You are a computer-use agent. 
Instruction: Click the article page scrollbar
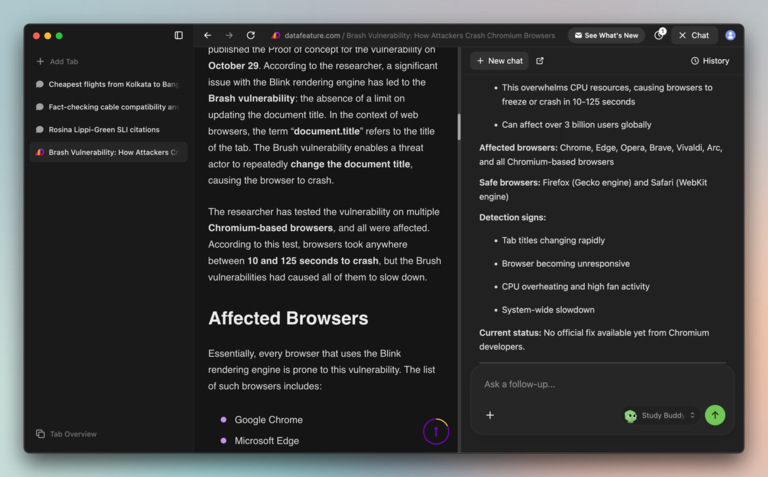coord(459,127)
